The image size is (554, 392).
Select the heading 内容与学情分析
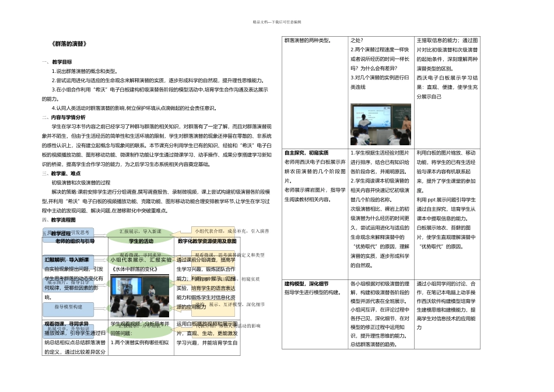click(68, 117)
